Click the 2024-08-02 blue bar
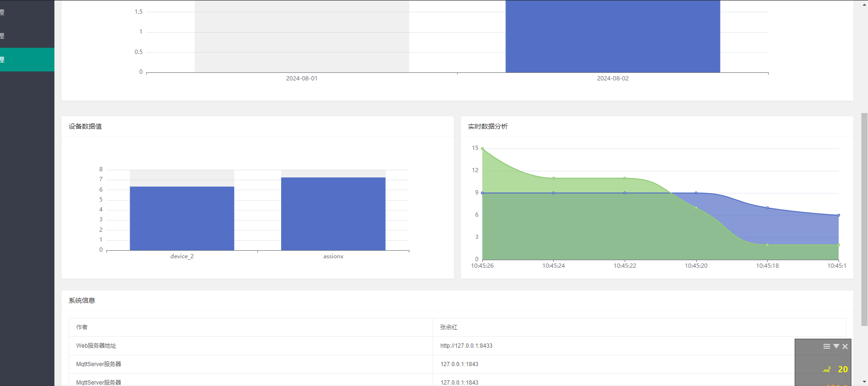This screenshot has height=386, width=868. click(613, 36)
